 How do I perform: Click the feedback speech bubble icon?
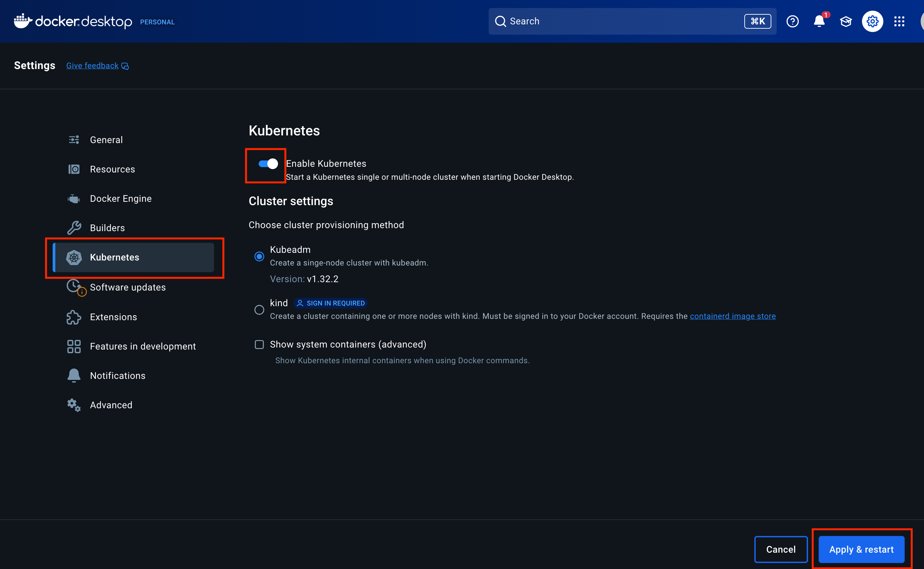pos(125,66)
